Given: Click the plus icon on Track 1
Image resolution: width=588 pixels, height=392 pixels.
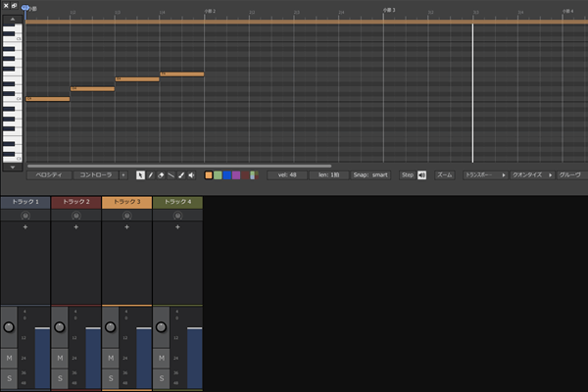Looking at the screenshot, I should pos(25,227).
